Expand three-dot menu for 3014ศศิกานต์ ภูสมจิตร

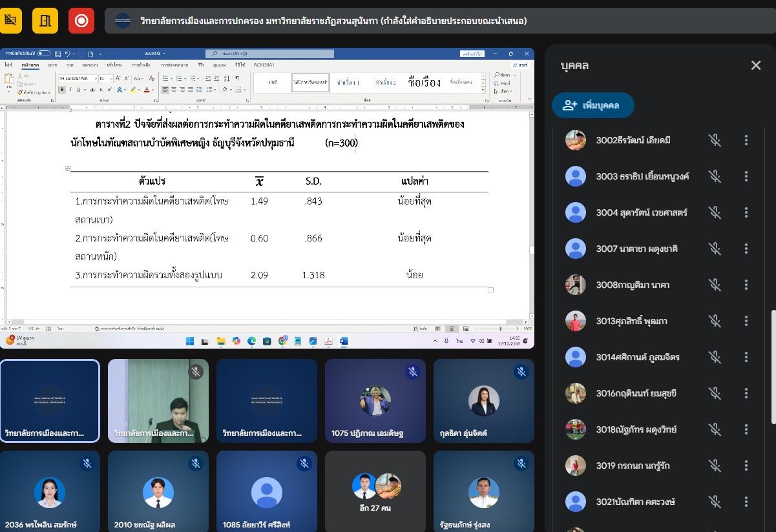(x=746, y=357)
